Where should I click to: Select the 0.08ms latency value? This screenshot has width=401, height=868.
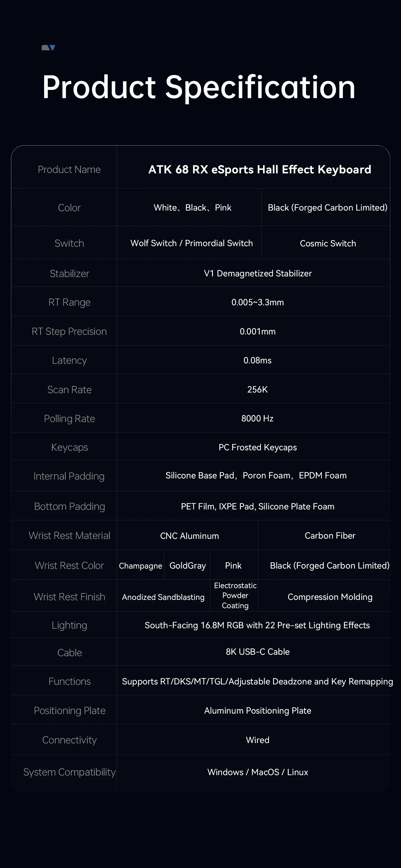[x=257, y=360]
